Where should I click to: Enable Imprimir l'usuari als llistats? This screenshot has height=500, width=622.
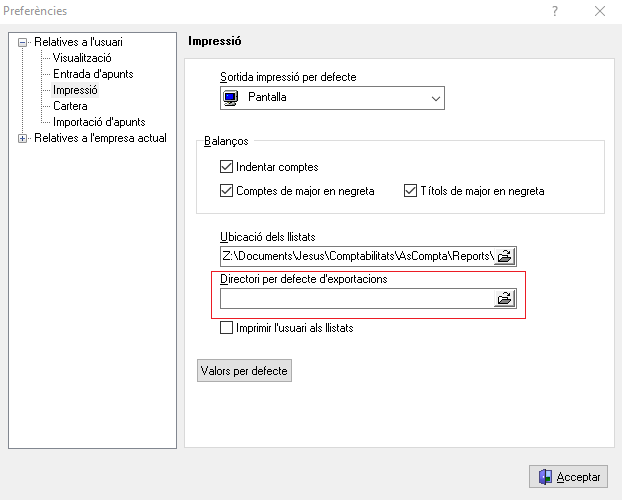227,328
